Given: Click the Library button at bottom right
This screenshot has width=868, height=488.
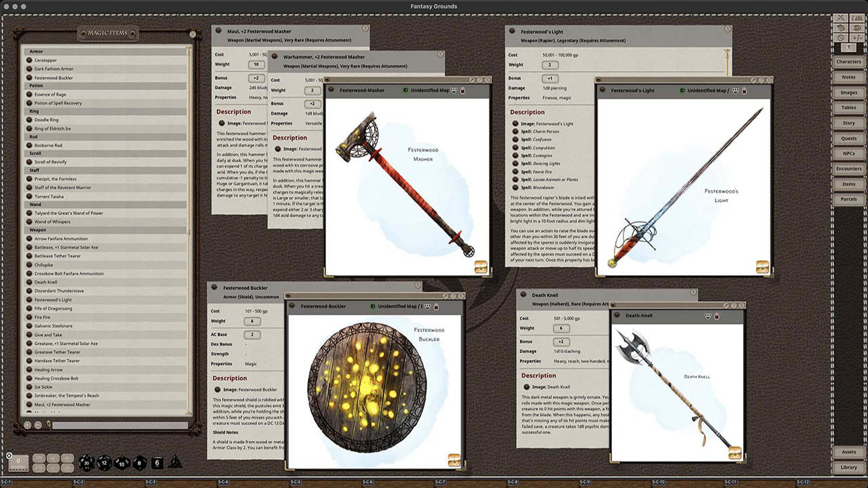Looking at the screenshot, I should [x=848, y=467].
